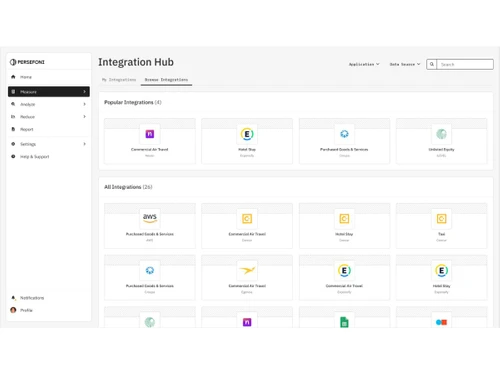The image size is (500, 375).
Task: Select the Measure sidebar item
Action: click(49, 92)
